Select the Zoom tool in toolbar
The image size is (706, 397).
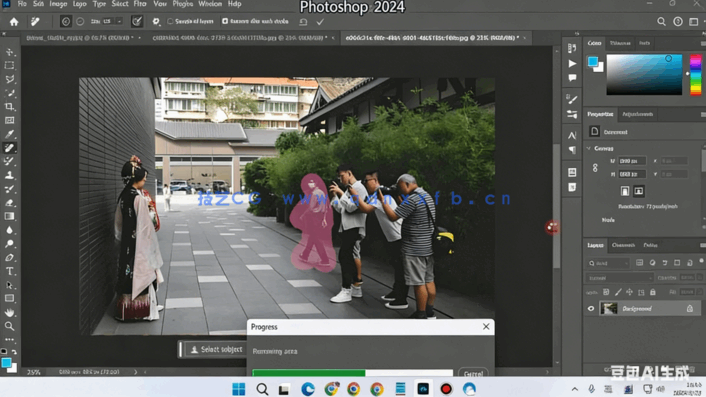pyautogui.click(x=9, y=326)
